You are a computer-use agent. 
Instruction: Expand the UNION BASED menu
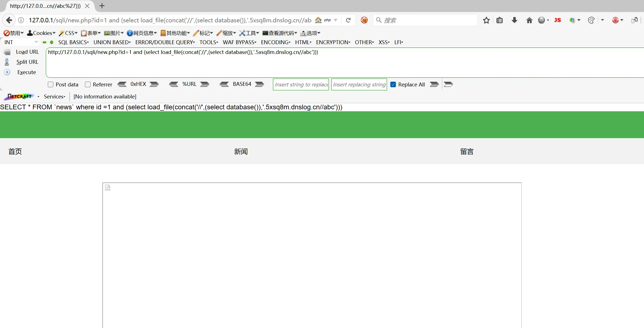click(x=112, y=42)
